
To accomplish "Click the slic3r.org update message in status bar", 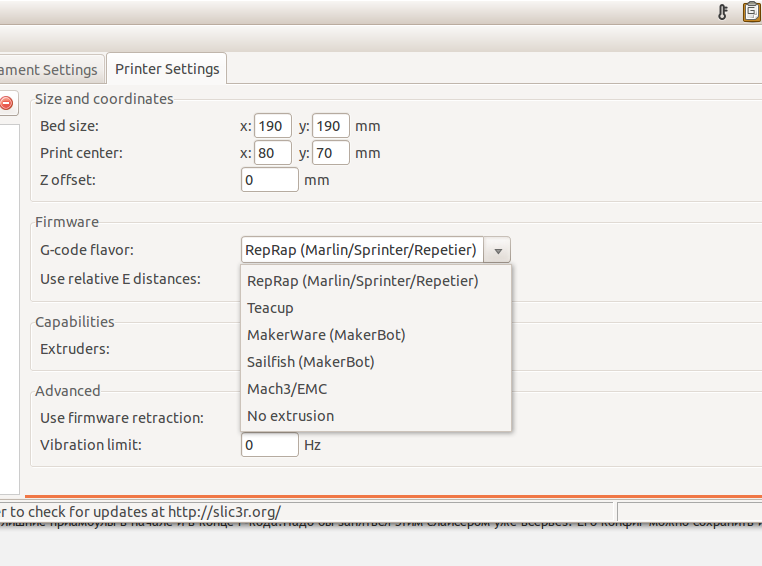I will click(140, 511).
